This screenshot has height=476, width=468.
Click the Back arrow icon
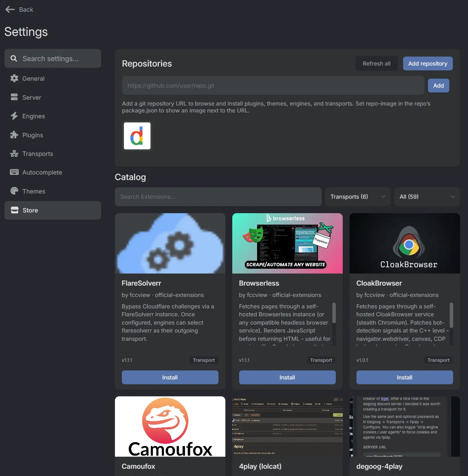coord(10,10)
